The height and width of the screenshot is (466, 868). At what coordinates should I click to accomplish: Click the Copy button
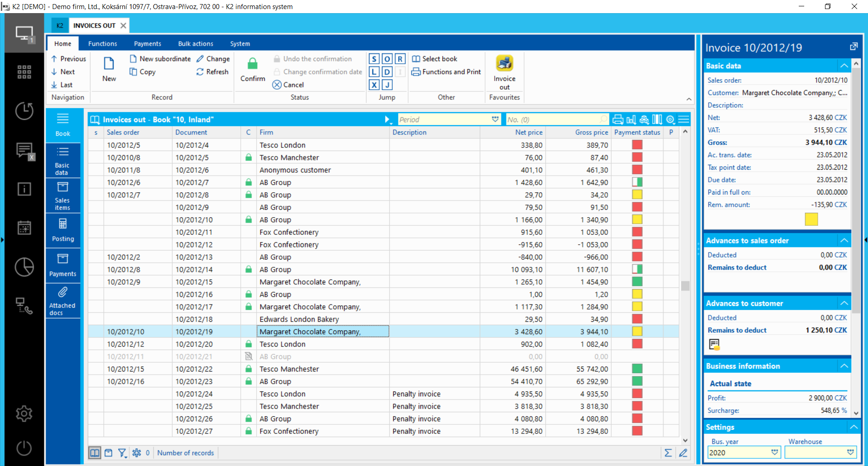tap(143, 71)
